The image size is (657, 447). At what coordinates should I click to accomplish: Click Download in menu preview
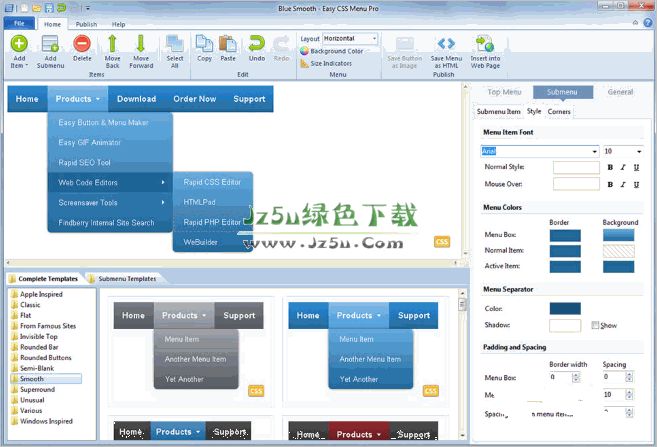pos(137,99)
